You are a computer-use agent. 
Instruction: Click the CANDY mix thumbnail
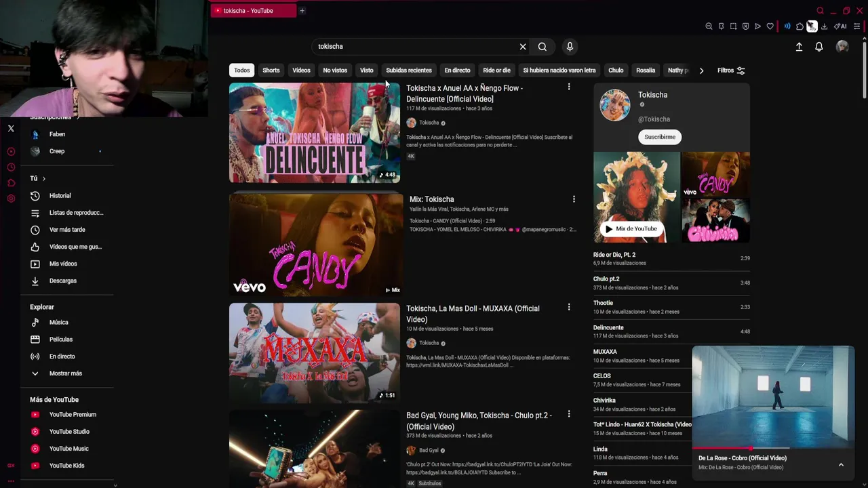(316, 245)
